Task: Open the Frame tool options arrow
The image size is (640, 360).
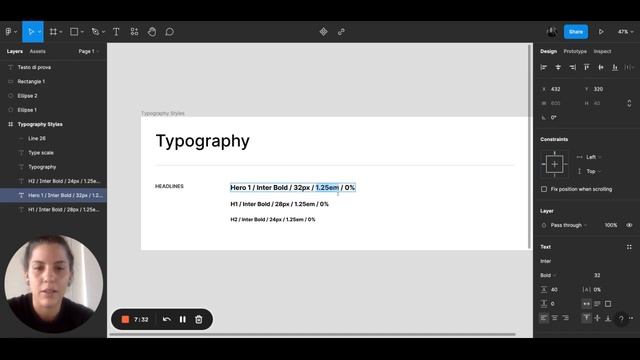Action: pyautogui.click(x=61, y=32)
